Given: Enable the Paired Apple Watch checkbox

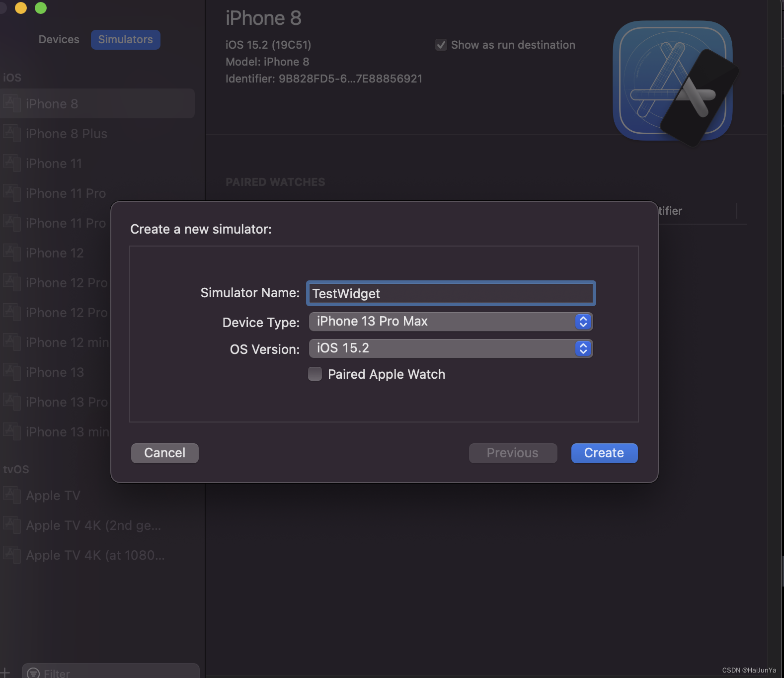Looking at the screenshot, I should pyautogui.click(x=315, y=374).
